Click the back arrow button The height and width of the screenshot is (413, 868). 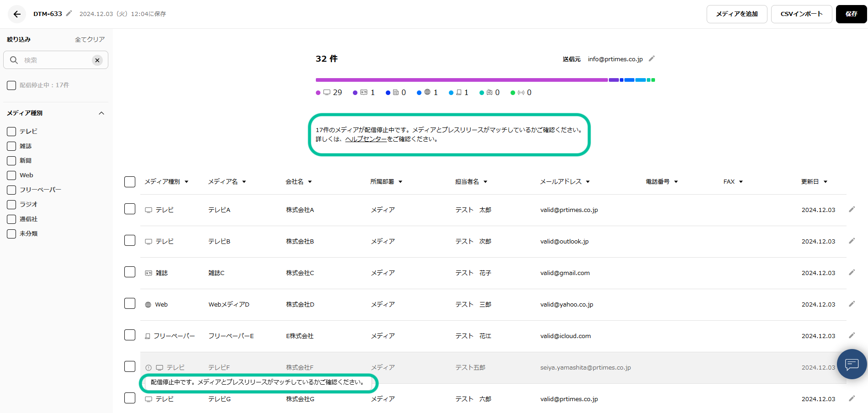17,14
